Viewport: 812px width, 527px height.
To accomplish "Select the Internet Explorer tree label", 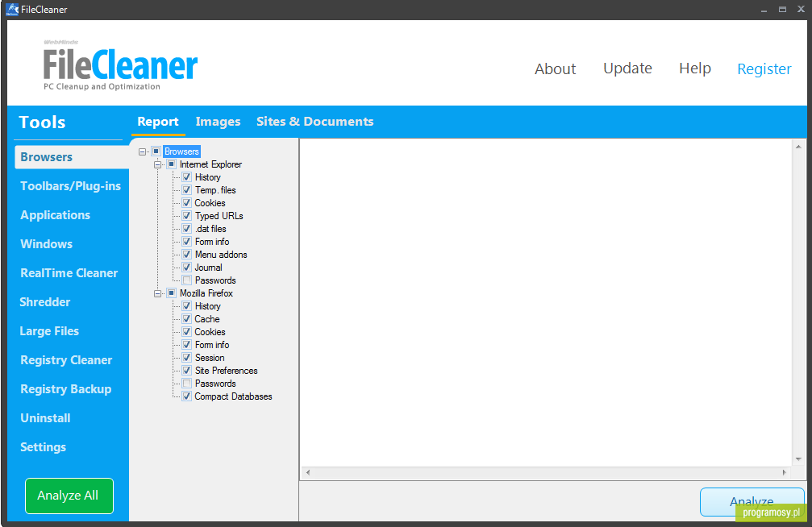I will (x=210, y=164).
